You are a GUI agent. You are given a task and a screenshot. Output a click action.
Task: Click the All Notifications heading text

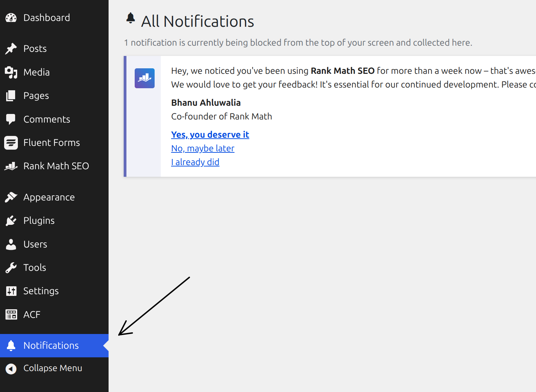[198, 21]
